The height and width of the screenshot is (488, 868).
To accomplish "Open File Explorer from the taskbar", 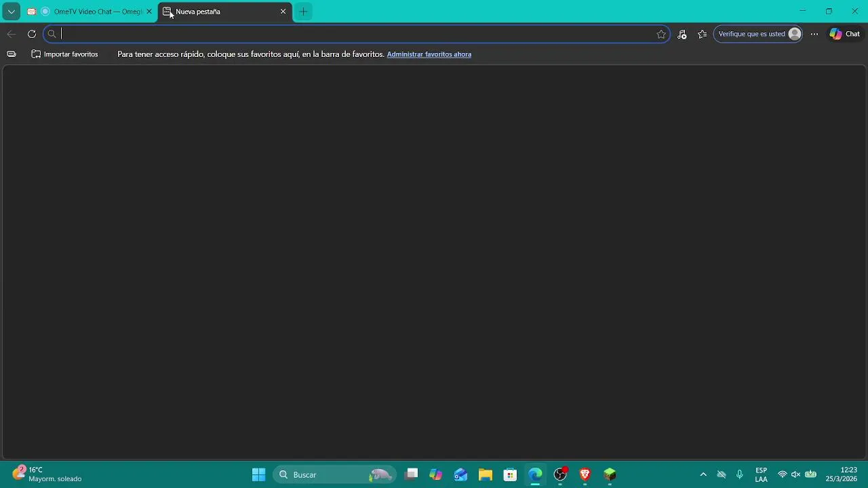I will pyautogui.click(x=486, y=474).
